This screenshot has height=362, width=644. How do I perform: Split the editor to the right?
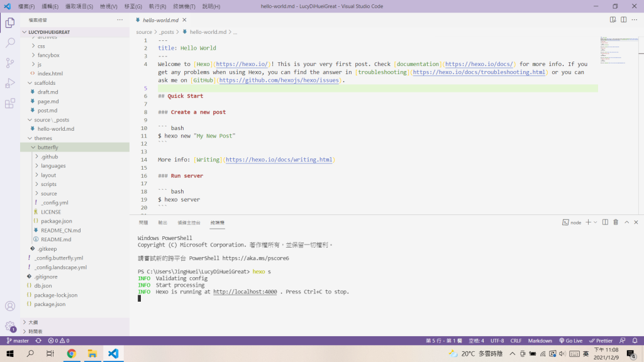tap(623, 19)
